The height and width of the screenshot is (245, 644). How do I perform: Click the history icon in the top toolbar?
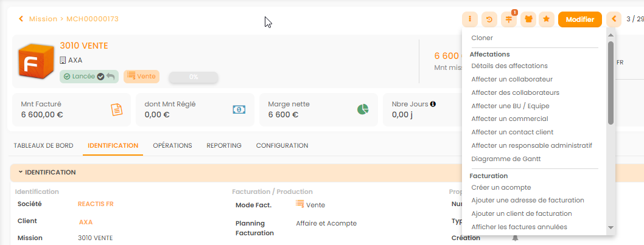pyautogui.click(x=489, y=19)
